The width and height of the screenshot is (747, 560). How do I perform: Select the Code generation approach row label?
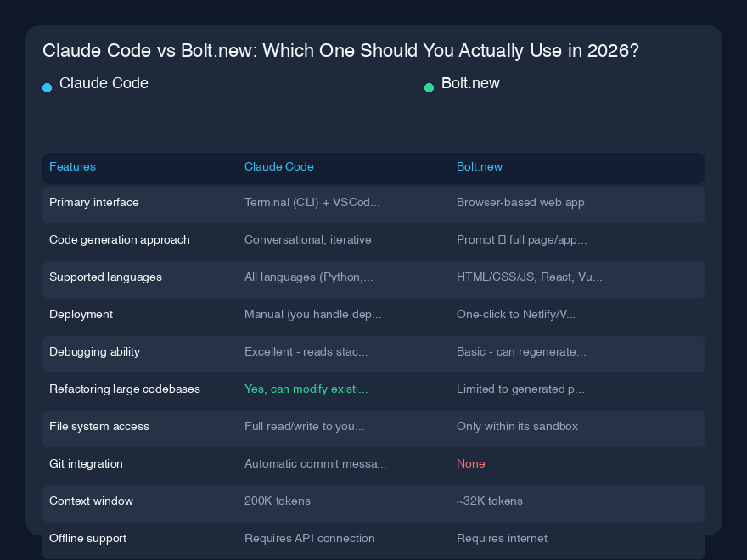(x=120, y=239)
